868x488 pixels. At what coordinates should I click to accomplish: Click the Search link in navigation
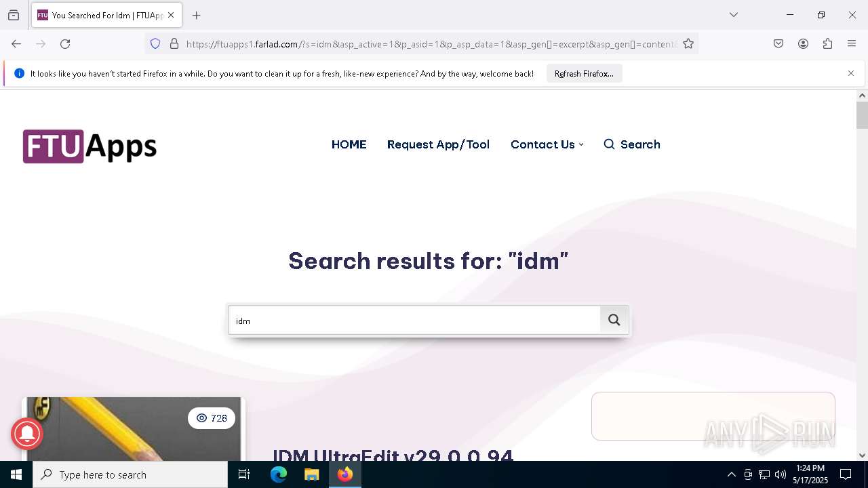coord(632,144)
